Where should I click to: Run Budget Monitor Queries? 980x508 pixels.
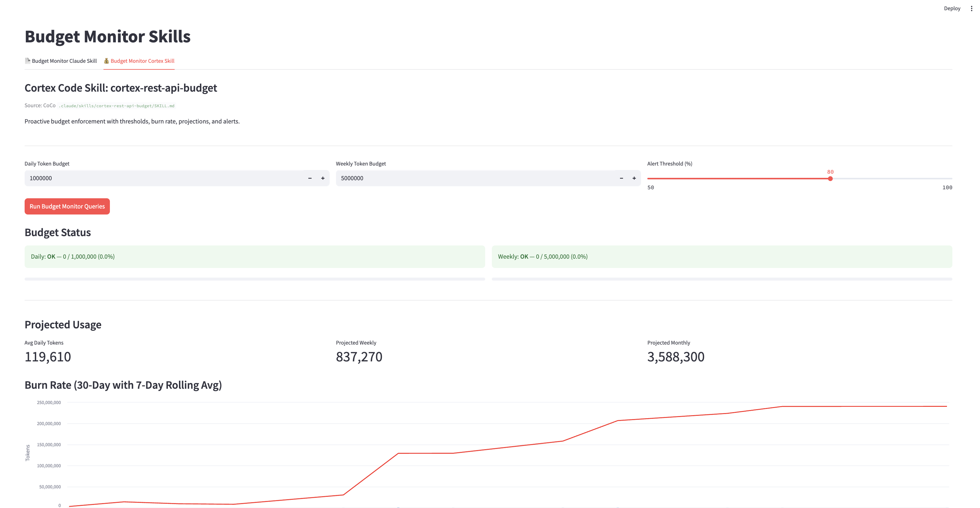[x=67, y=206]
